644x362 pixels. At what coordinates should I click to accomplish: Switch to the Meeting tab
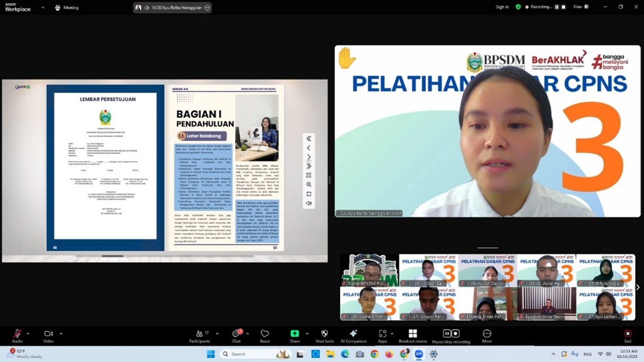[x=66, y=8]
